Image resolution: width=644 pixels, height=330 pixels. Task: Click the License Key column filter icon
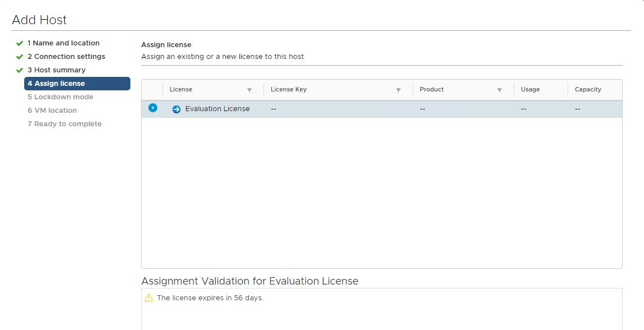click(398, 90)
